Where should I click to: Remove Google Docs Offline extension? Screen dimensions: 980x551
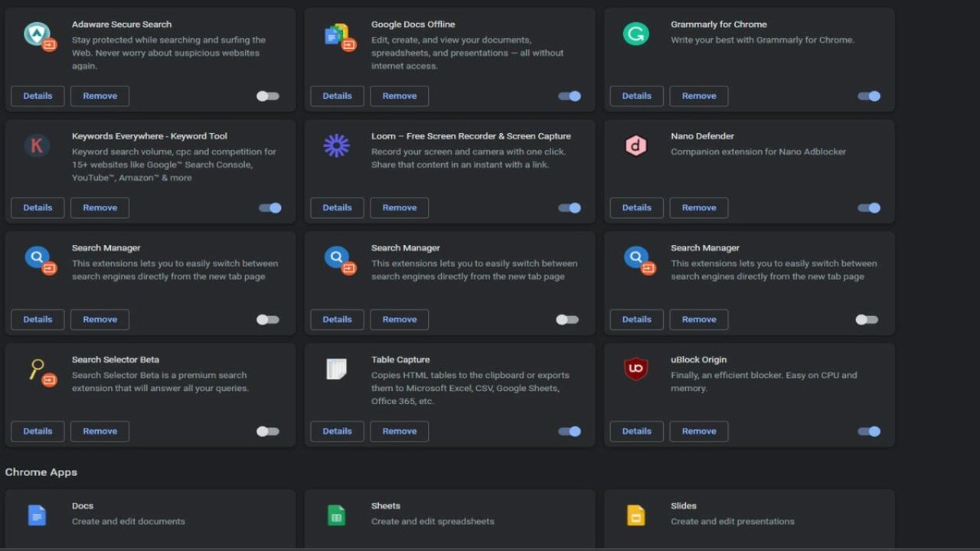coord(399,96)
